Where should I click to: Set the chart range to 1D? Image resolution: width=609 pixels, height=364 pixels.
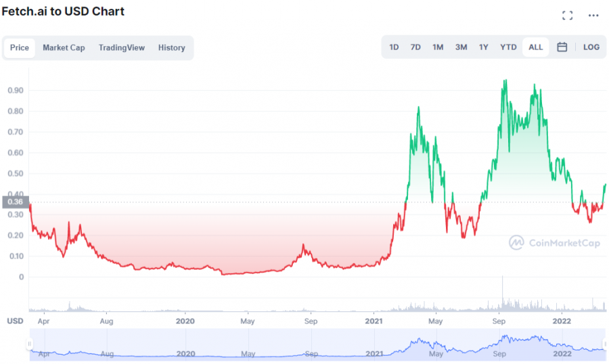point(394,47)
